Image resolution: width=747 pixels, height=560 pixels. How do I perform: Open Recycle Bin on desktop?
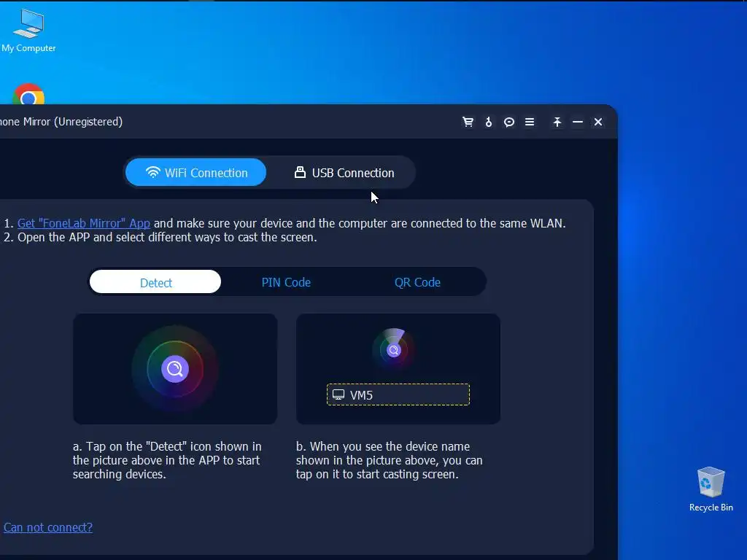pos(711,489)
